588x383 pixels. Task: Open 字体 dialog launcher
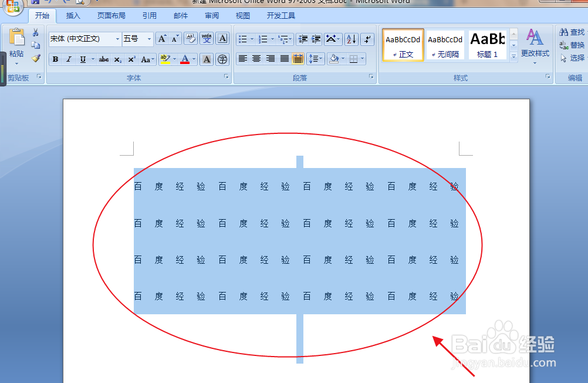[x=227, y=76]
